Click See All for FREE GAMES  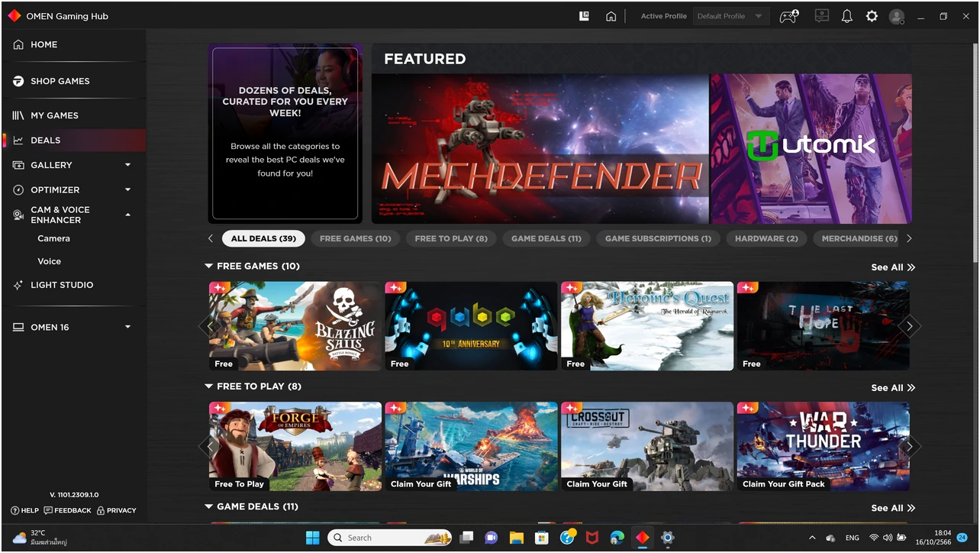(x=893, y=267)
